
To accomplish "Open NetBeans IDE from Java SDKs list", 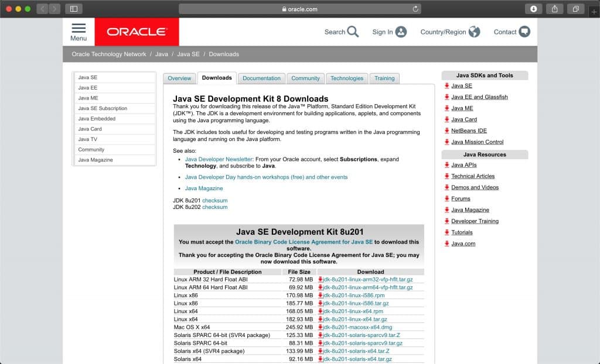I will tap(469, 131).
